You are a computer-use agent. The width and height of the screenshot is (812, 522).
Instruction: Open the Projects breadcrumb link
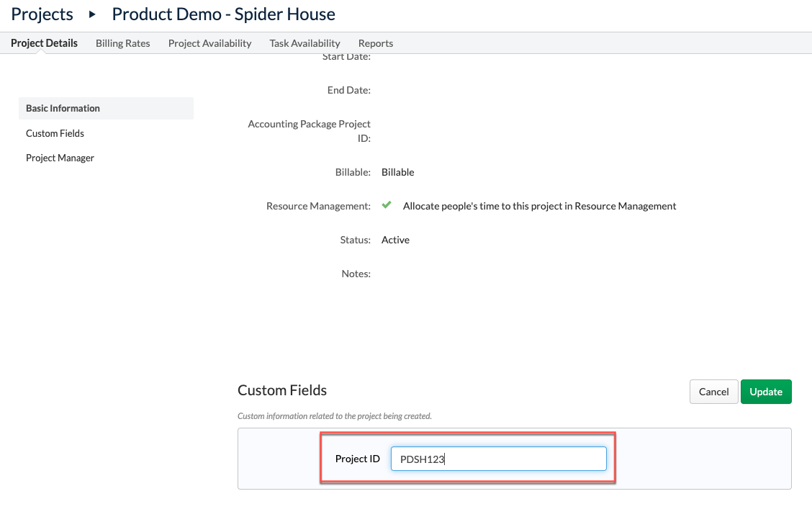point(41,14)
